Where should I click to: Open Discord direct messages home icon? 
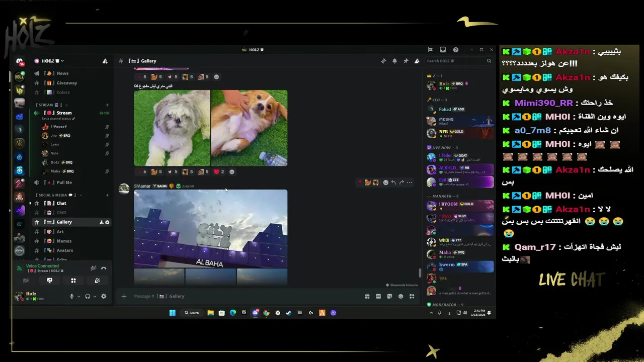[x=19, y=61]
